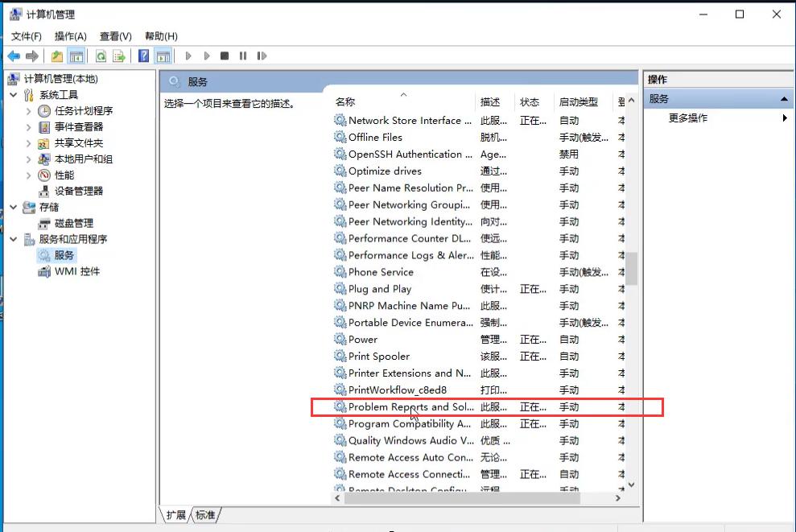This screenshot has width=796, height=532.
Task: Select Remote Access Connecti... service row
Action: coord(479,473)
